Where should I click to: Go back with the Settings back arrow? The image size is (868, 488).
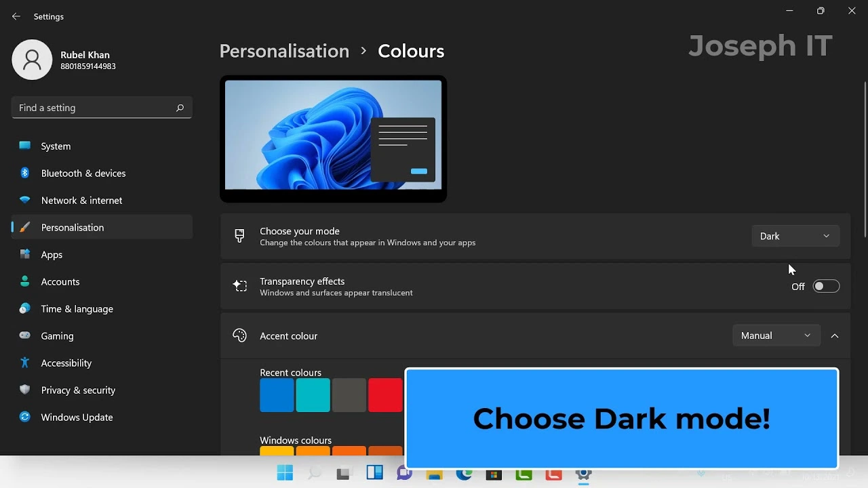16,16
